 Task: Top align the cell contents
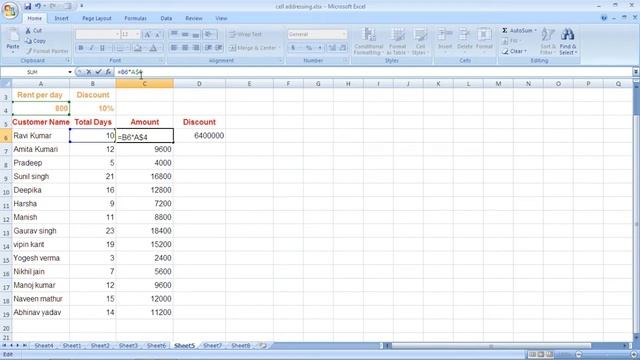click(174, 34)
